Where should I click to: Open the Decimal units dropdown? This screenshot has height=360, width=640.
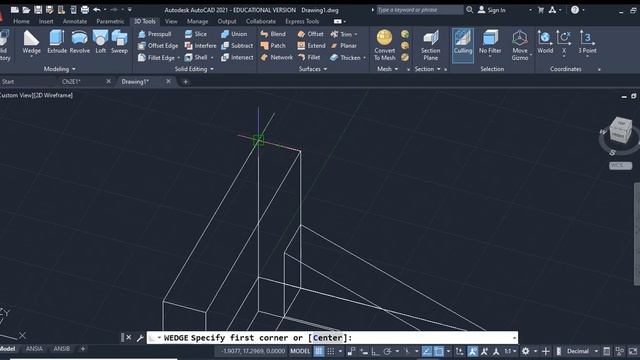[x=596, y=351]
